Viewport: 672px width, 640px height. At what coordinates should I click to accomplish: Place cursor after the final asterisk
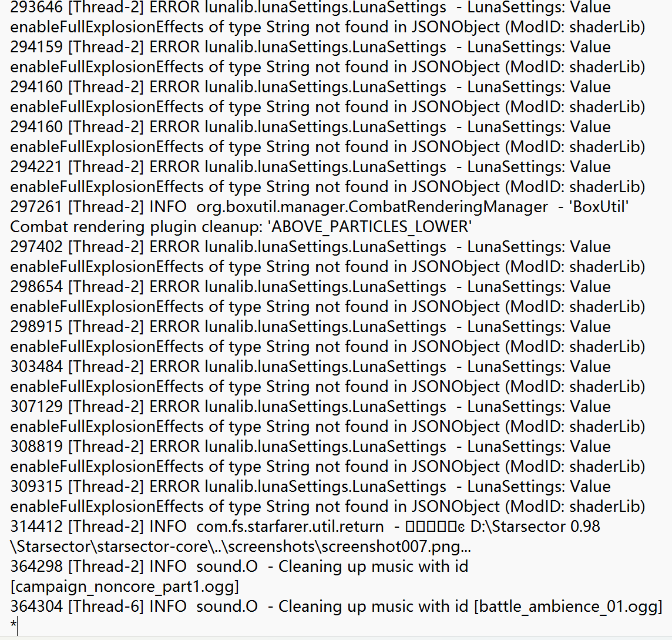point(17,626)
